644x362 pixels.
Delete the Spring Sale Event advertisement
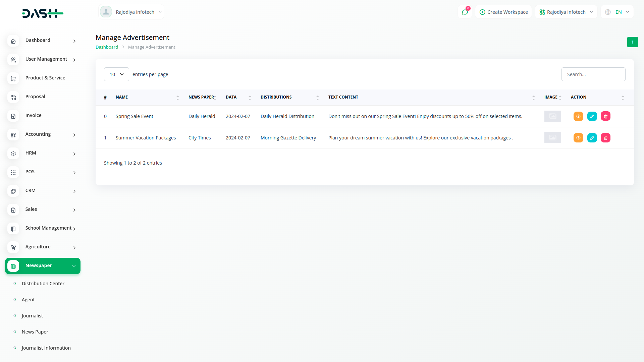(605, 116)
